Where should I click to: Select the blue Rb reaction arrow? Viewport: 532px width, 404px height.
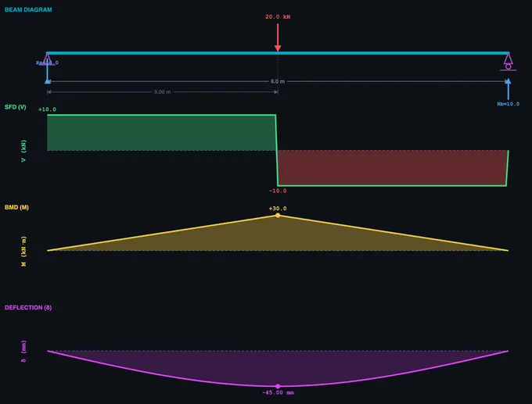tap(508, 89)
